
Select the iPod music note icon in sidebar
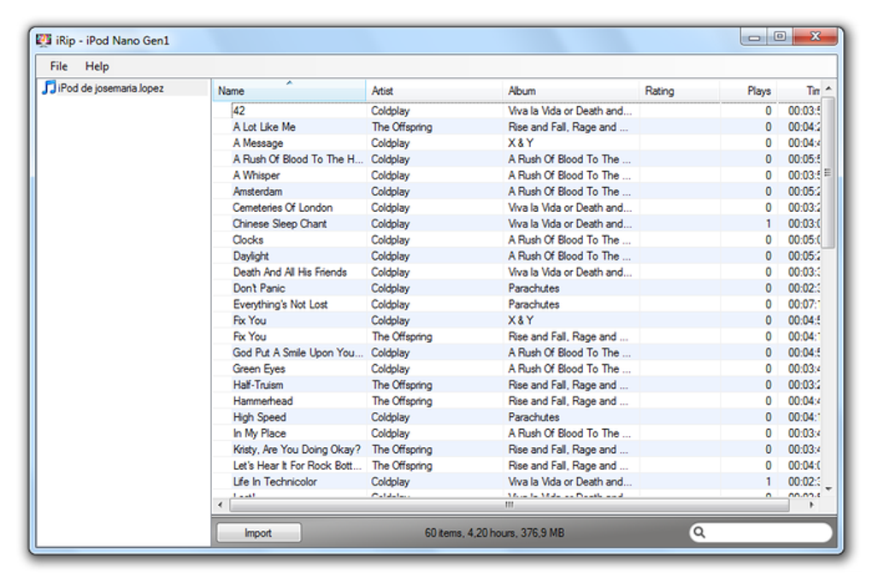[x=49, y=87]
